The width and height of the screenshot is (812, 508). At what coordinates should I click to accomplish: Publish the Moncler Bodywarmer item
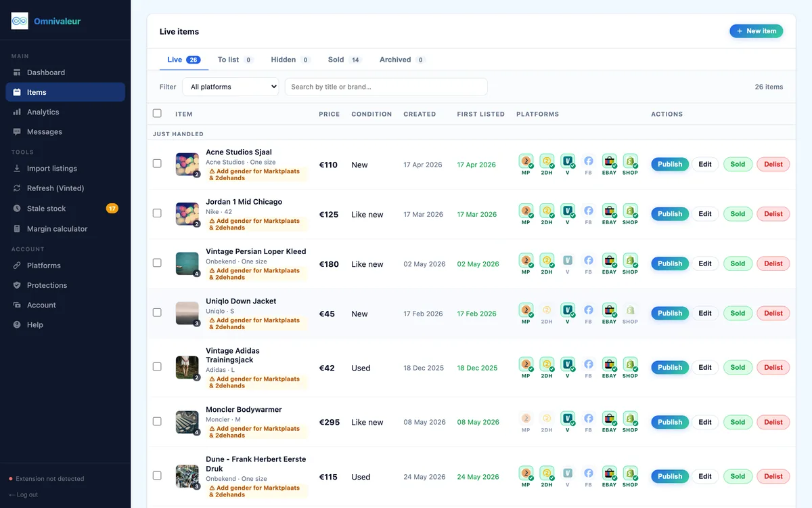click(x=670, y=422)
